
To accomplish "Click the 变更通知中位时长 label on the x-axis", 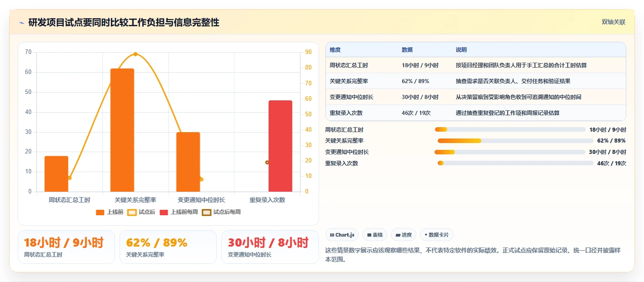I will [201, 200].
